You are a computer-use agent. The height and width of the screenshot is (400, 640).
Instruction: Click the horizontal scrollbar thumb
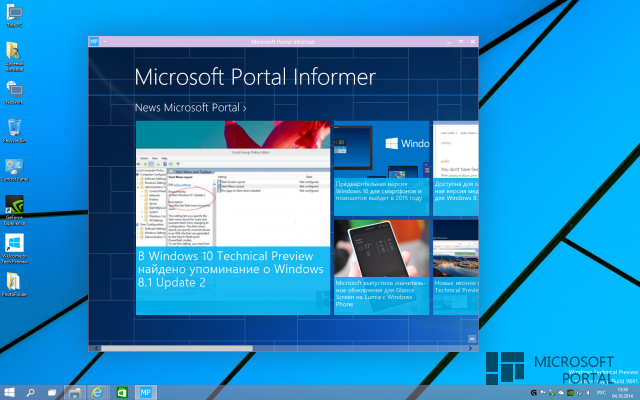tap(177, 348)
